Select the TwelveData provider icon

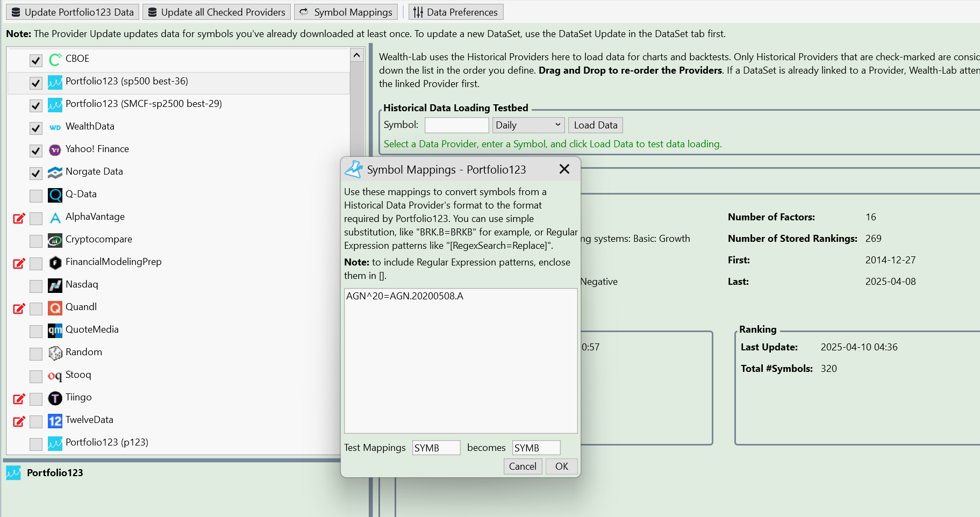(55, 421)
